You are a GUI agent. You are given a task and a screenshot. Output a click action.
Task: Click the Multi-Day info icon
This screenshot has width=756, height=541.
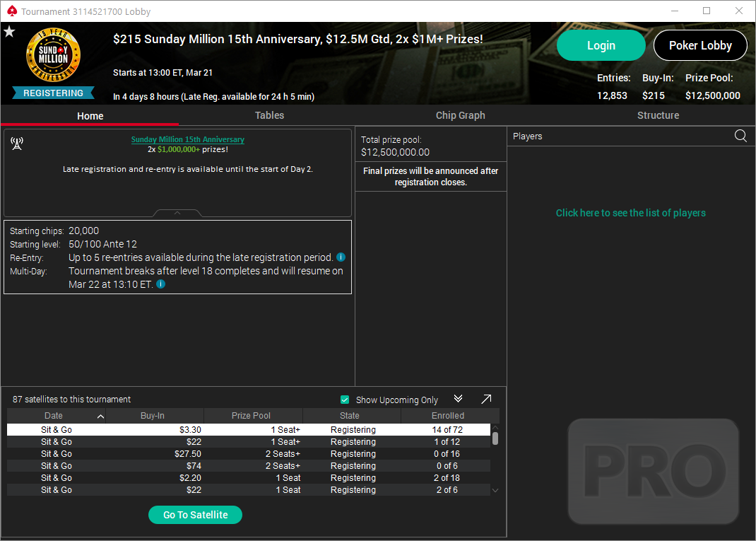click(x=161, y=284)
